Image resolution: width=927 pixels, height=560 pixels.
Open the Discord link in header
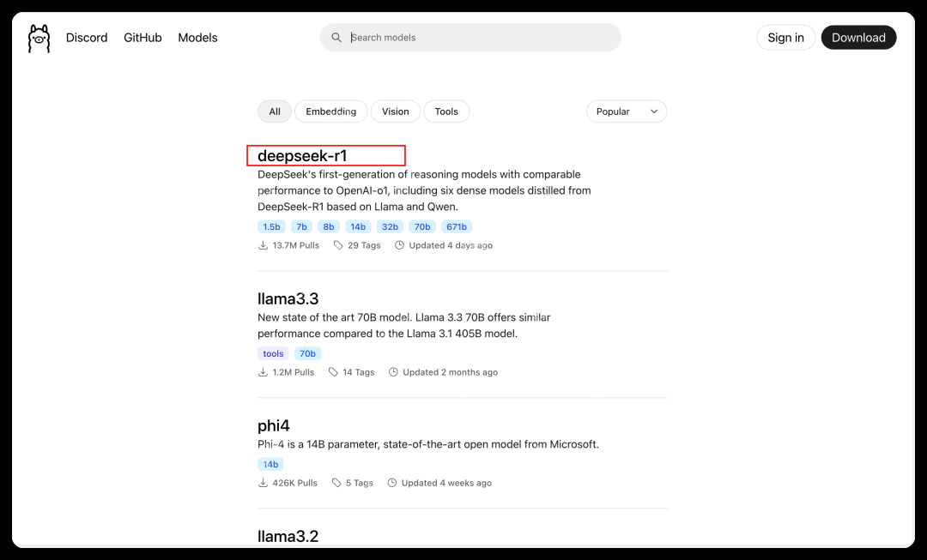tap(87, 38)
